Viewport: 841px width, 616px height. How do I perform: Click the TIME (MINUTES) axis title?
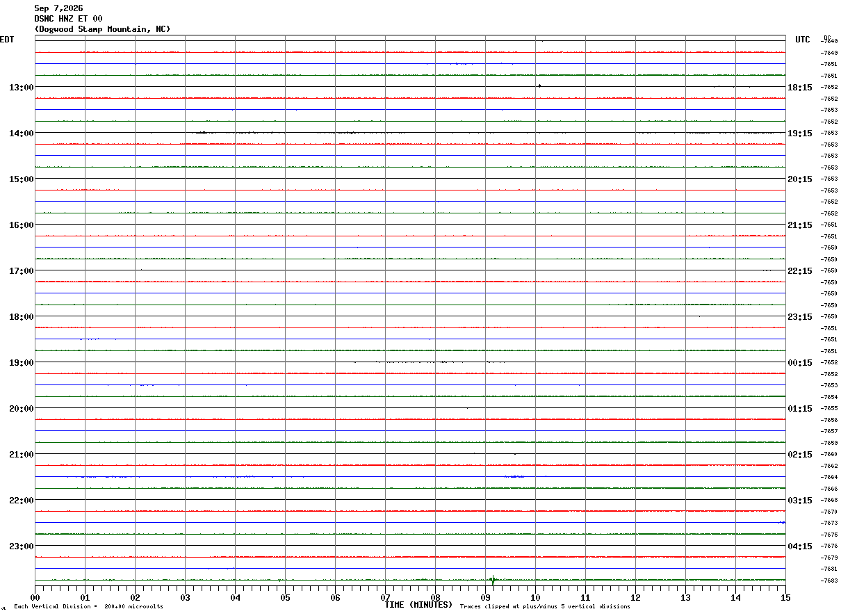click(x=418, y=605)
